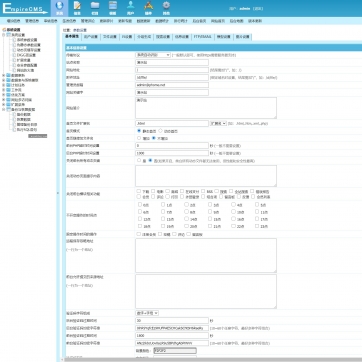Expand the 优化方案 tree folder
Screen dimensions: 362x362
4,95
